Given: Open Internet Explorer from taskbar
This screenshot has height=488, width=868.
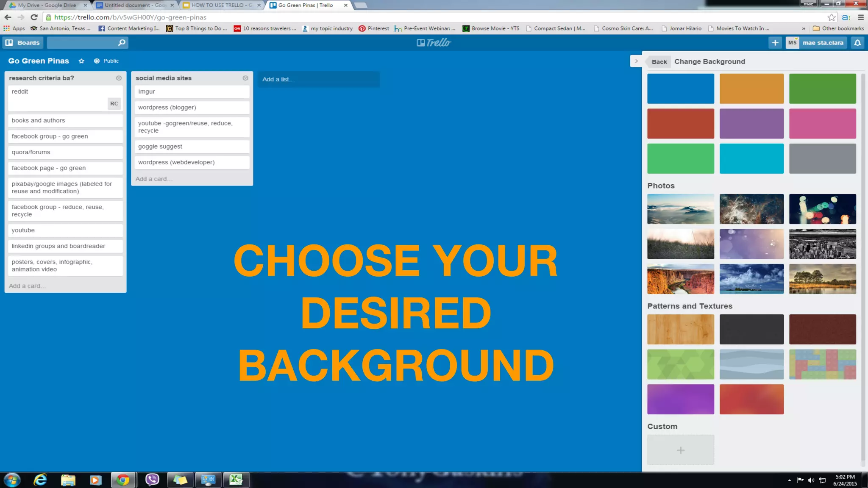Looking at the screenshot, I should pyautogui.click(x=40, y=480).
